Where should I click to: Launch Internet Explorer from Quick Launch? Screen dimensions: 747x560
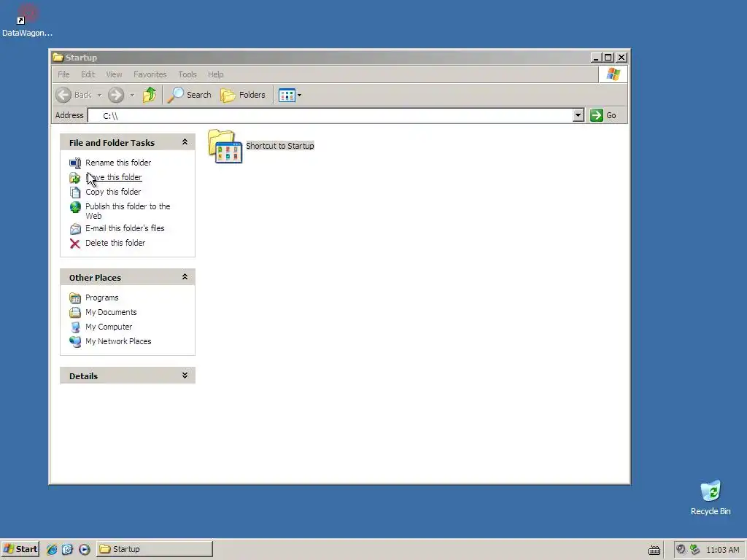pos(52,550)
